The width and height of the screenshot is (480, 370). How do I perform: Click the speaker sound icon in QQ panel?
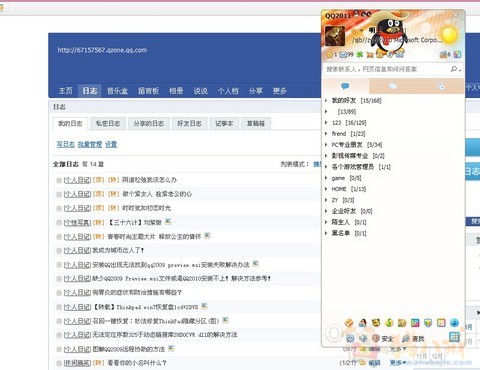click(363, 339)
